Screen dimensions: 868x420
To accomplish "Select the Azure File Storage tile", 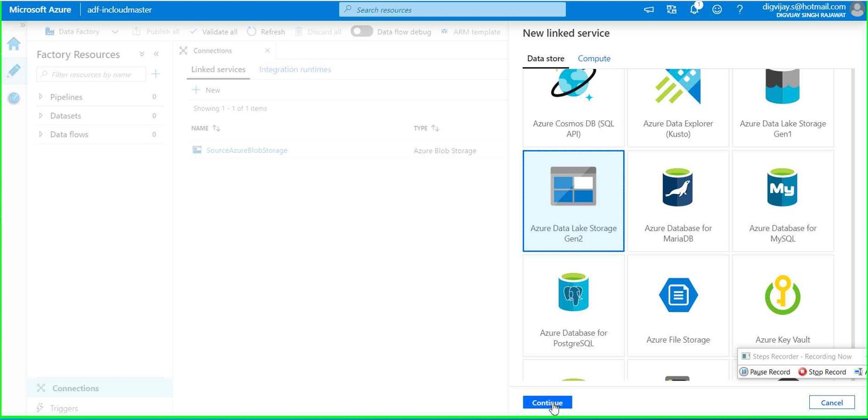I will click(x=678, y=305).
